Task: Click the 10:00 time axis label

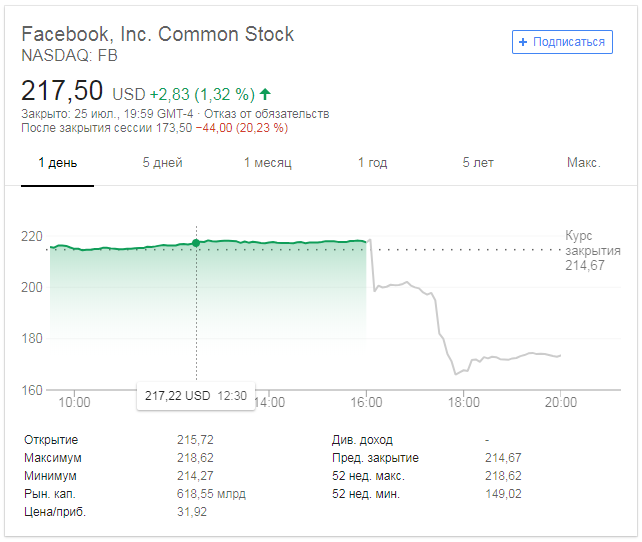Action: click(x=74, y=403)
